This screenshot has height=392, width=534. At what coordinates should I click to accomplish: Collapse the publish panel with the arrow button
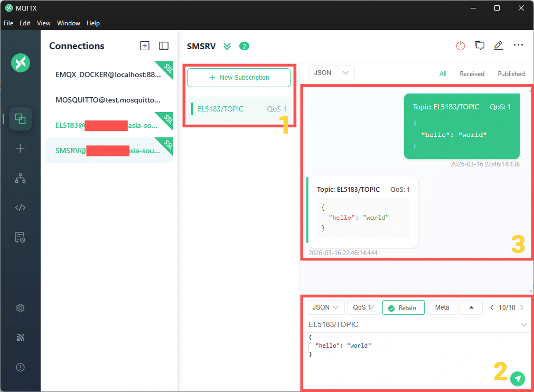coord(471,307)
